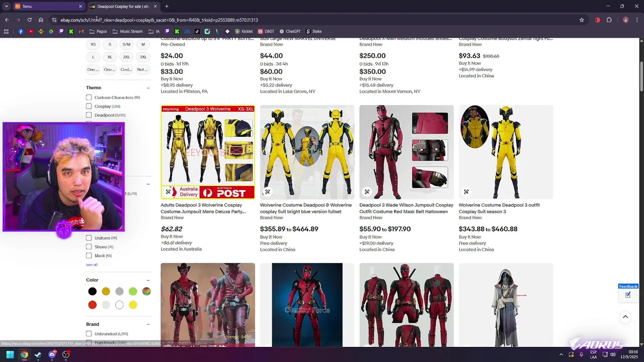Open Adults Deadpool 3 Wolverine Cosplay listing title
This screenshot has width=644, height=362.
(x=203, y=208)
